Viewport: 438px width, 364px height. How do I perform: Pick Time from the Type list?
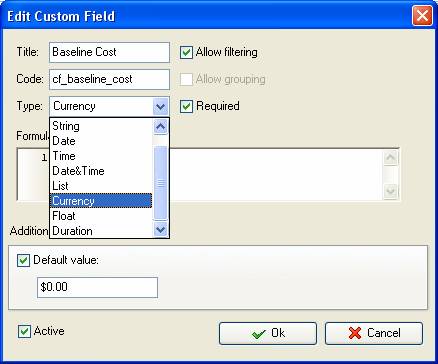click(101, 156)
